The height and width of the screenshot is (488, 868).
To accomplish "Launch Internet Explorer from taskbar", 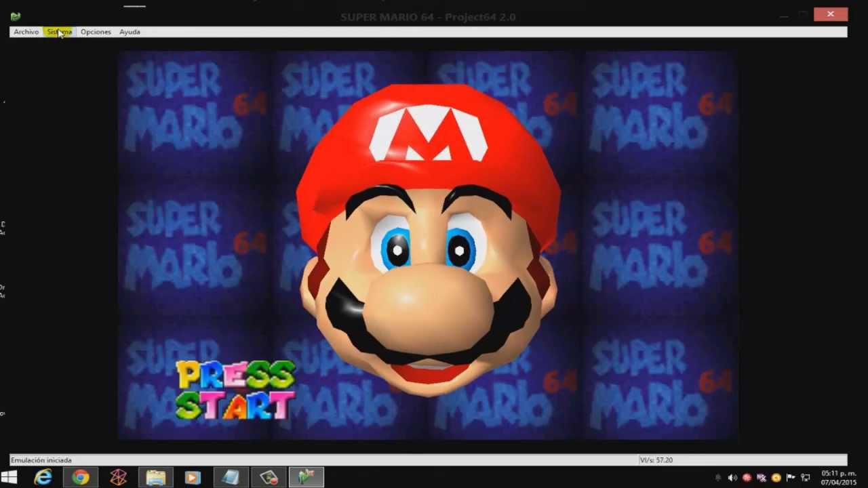I will [43, 478].
